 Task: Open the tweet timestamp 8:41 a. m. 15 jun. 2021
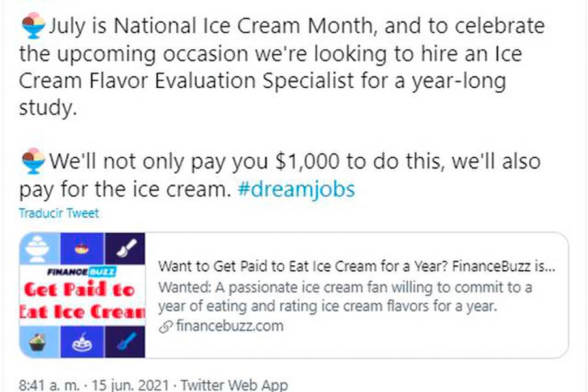point(93,385)
